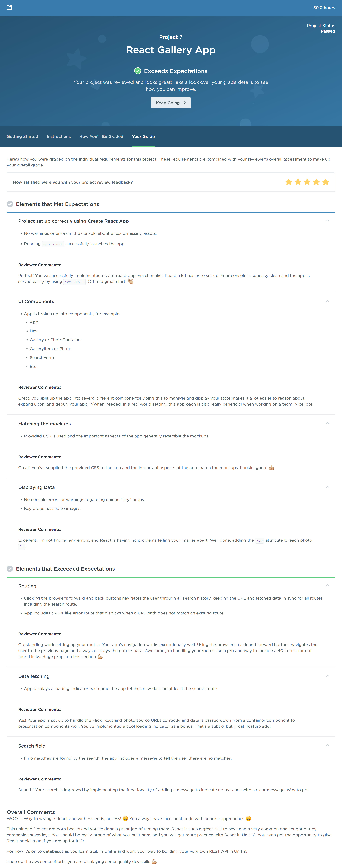Click the check icon next to Elements that Exceeded Expectations
This screenshot has height=868, width=342.
(x=10, y=568)
